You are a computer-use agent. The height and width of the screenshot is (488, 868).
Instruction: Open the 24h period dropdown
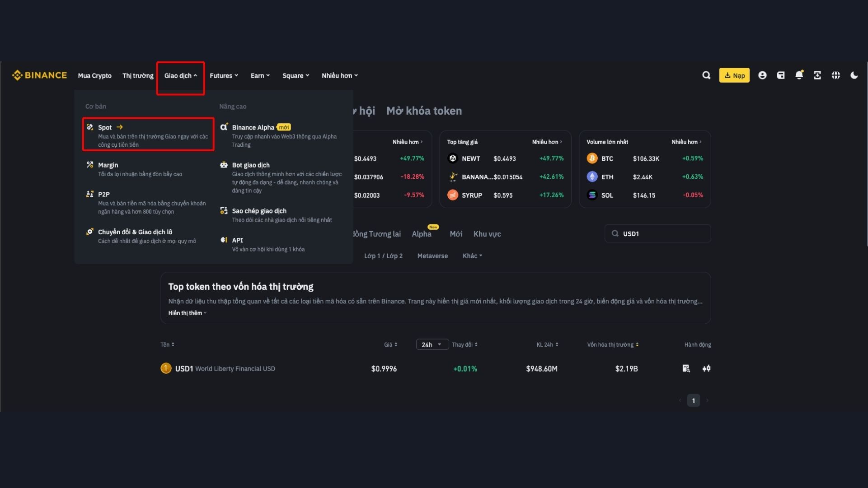(x=432, y=344)
